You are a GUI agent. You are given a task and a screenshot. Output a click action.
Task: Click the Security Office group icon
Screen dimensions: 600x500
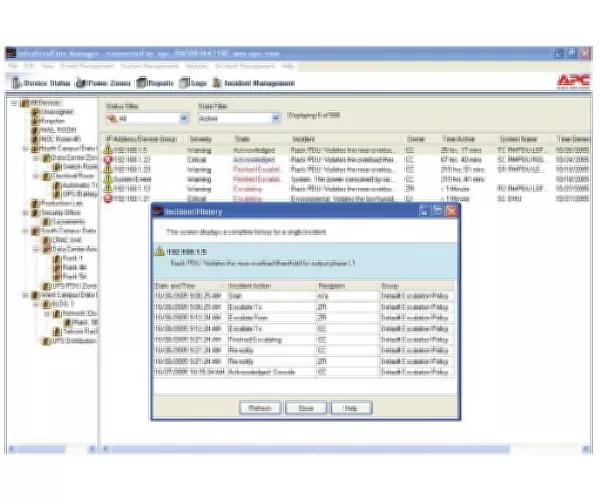click(35, 212)
